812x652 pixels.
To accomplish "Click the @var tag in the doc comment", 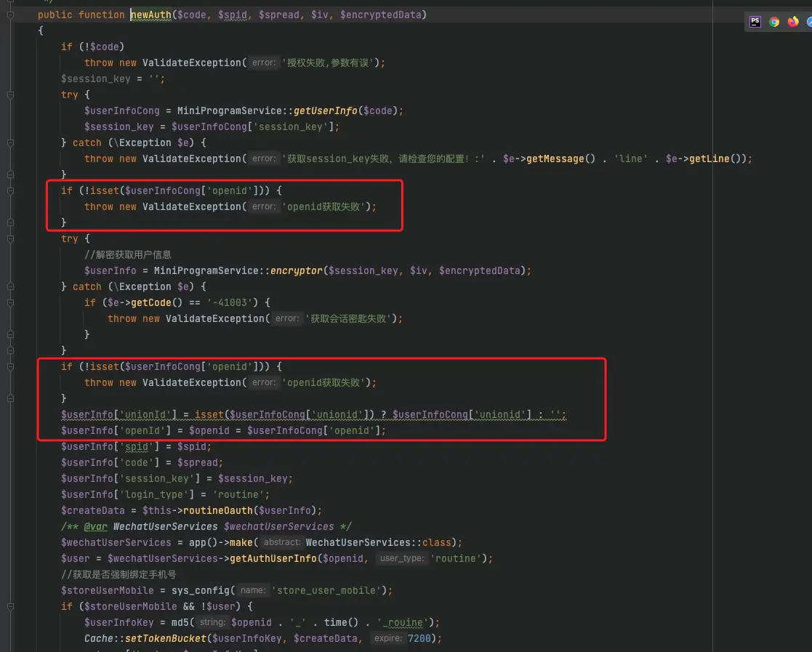I will coord(96,527).
